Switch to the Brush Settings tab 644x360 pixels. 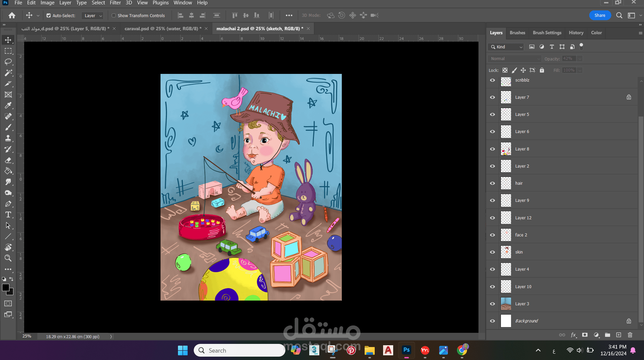[x=547, y=33]
